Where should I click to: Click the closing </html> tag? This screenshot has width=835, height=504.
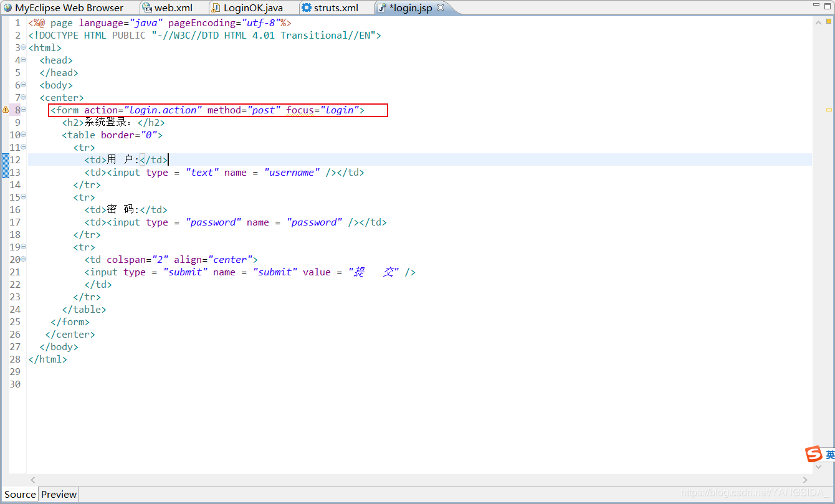pyautogui.click(x=47, y=359)
